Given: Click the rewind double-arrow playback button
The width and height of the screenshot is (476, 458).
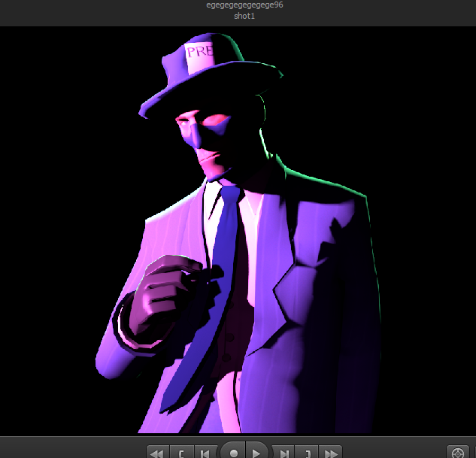Looking at the screenshot, I should (x=158, y=452).
